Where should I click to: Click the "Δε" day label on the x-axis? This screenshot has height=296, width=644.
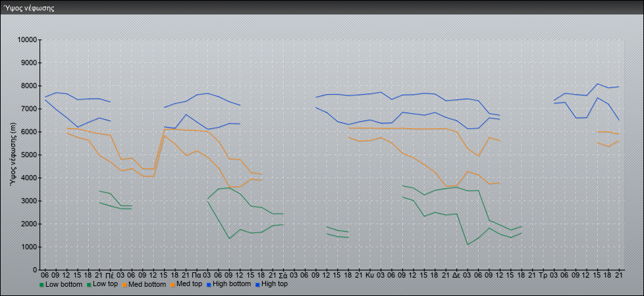coord(456,275)
